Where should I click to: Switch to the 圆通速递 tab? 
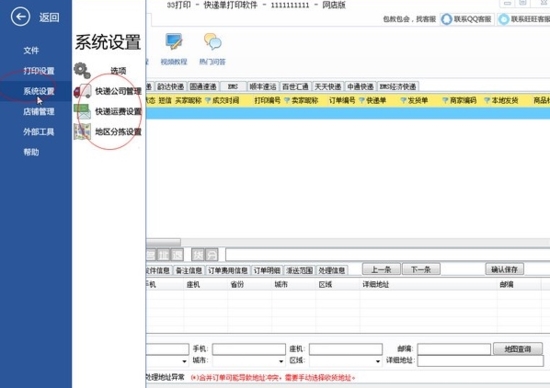point(203,86)
